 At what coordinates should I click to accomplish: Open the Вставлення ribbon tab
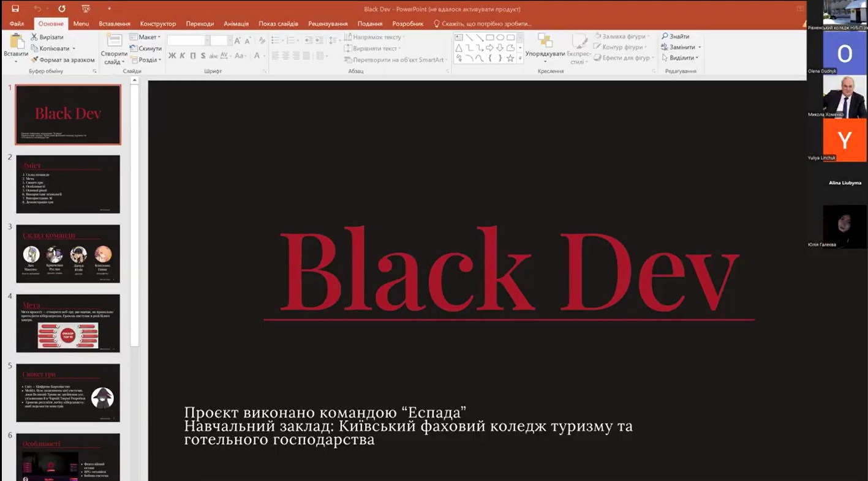tap(115, 24)
